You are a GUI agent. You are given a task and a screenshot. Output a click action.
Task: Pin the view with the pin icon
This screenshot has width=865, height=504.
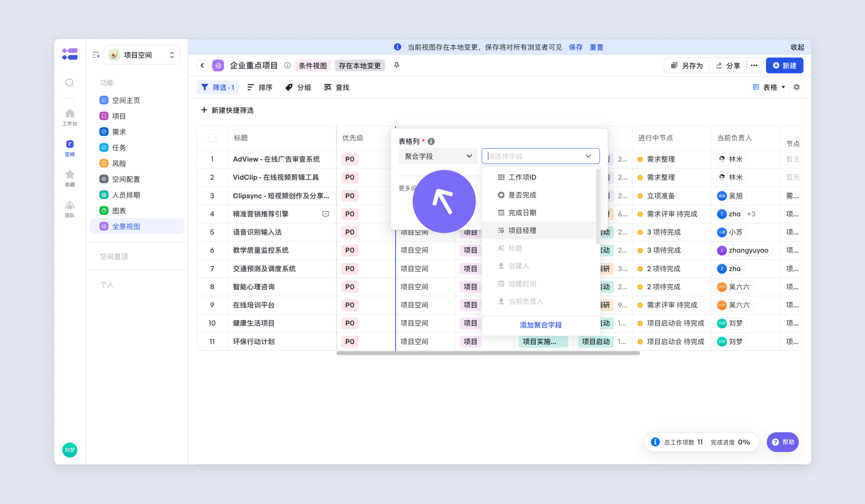396,65
